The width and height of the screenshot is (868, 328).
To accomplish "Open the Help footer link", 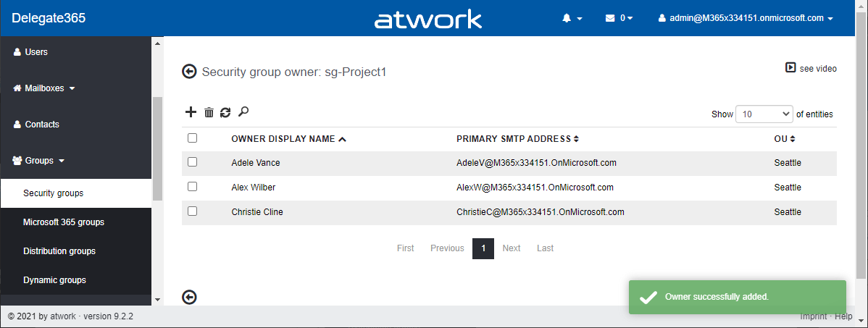I will pos(843,316).
